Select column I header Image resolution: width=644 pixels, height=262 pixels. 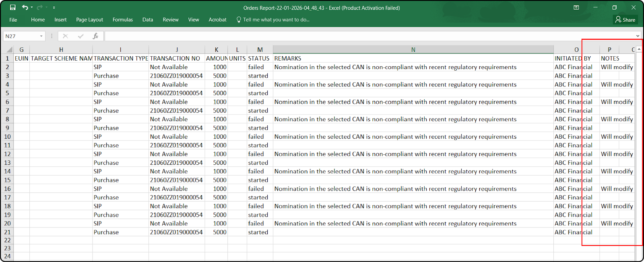tap(121, 50)
